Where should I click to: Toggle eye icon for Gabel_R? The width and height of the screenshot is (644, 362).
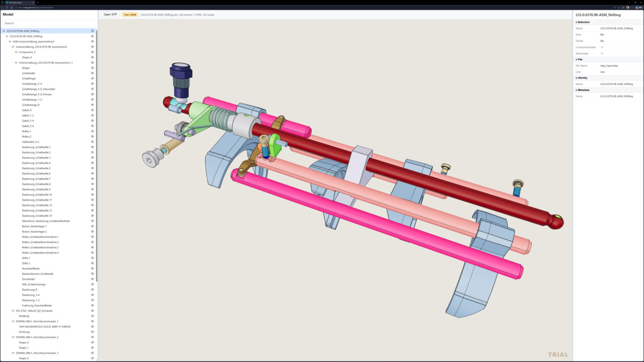(92, 110)
